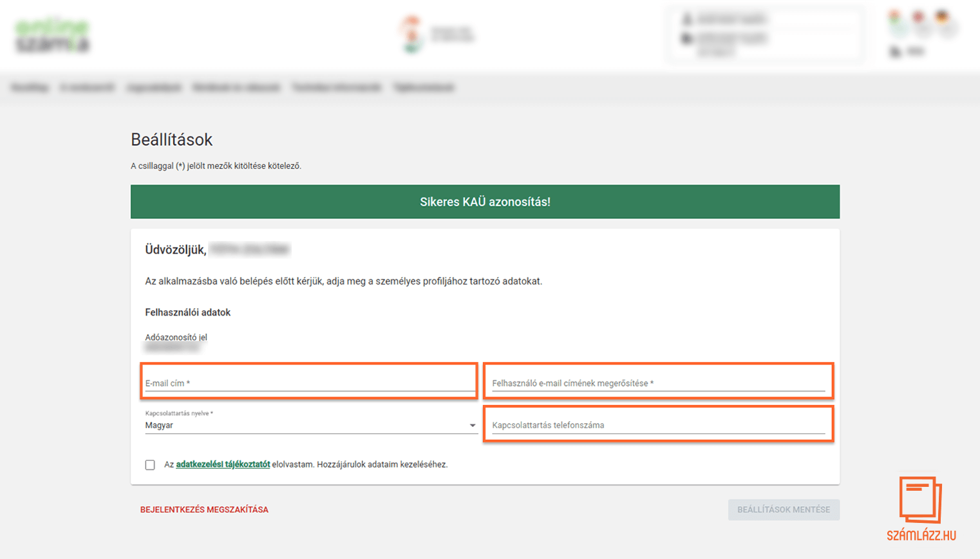Open the last item in the navigation bar
This screenshot has width=980, height=559.
(424, 88)
